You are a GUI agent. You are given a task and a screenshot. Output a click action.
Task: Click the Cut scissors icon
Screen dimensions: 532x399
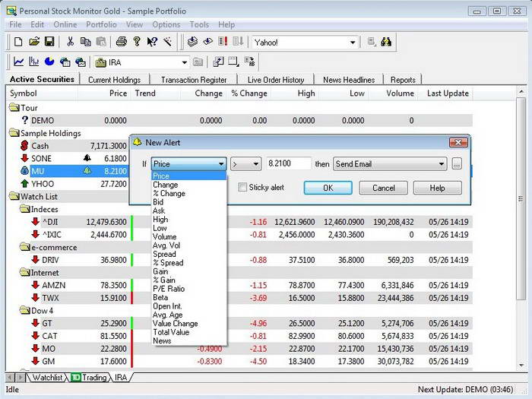(70, 42)
